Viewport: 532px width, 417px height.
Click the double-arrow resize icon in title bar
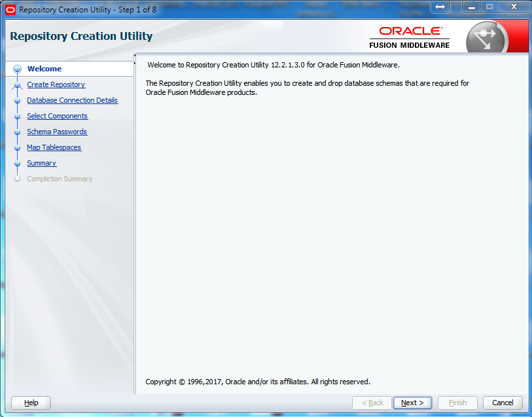(x=440, y=7)
